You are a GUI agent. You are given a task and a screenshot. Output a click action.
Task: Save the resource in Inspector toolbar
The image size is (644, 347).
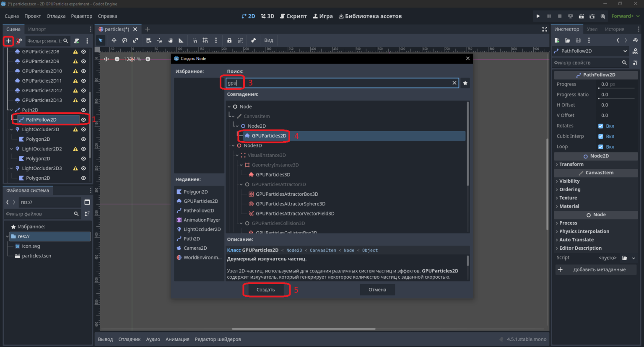(x=578, y=40)
